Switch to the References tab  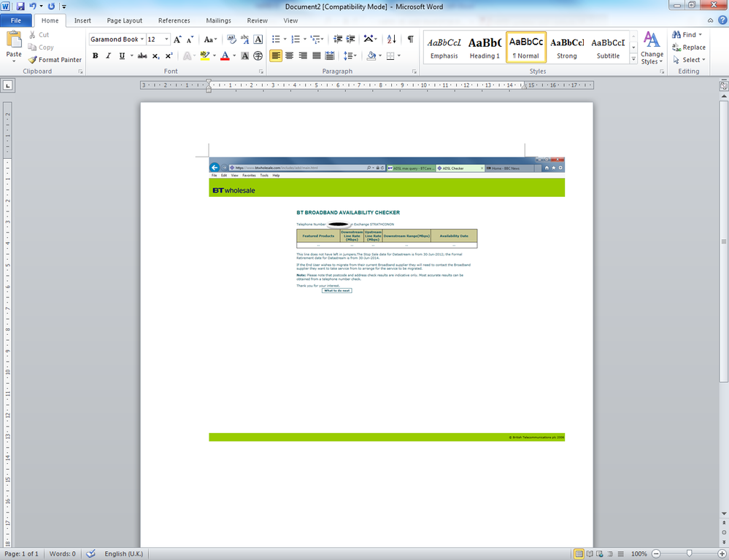[x=174, y=20]
